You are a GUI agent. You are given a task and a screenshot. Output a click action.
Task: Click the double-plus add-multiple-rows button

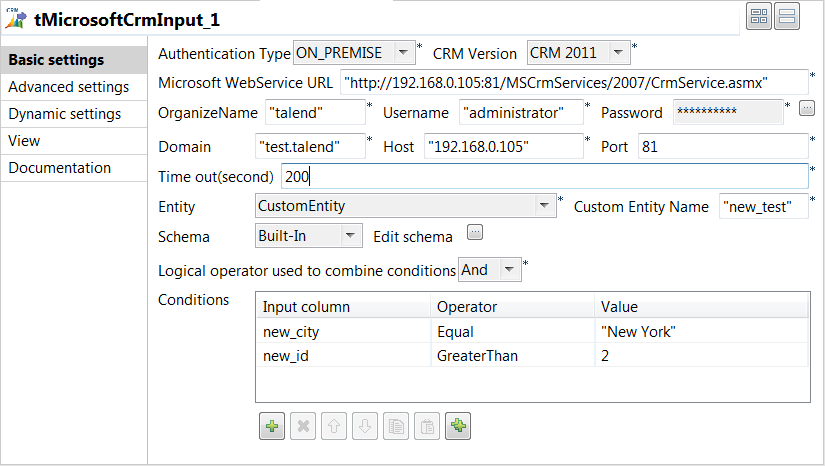point(459,426)
